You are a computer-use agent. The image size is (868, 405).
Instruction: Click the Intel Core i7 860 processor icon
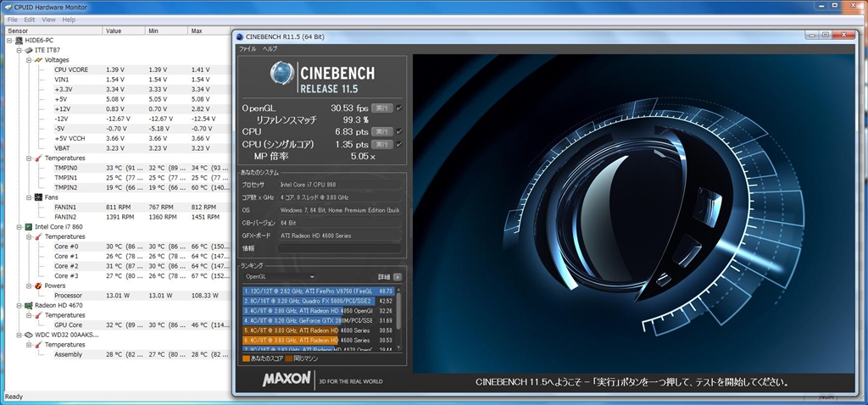[29, 227]
